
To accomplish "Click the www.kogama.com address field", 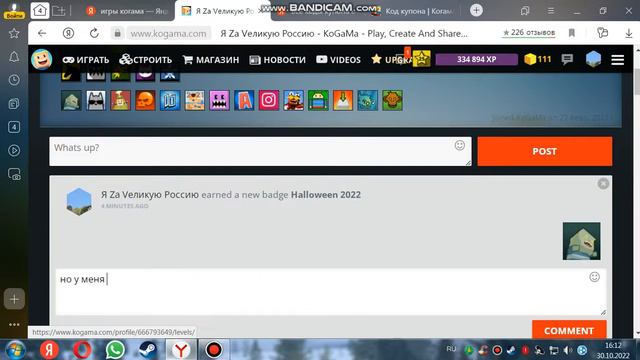I will tap(169, 33).
